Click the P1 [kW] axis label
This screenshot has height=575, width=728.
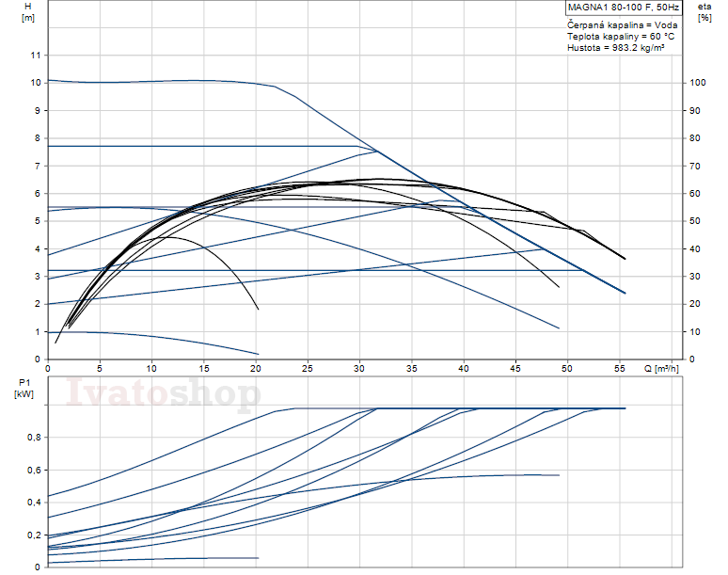pyautogui.click(x=24, y=389)
